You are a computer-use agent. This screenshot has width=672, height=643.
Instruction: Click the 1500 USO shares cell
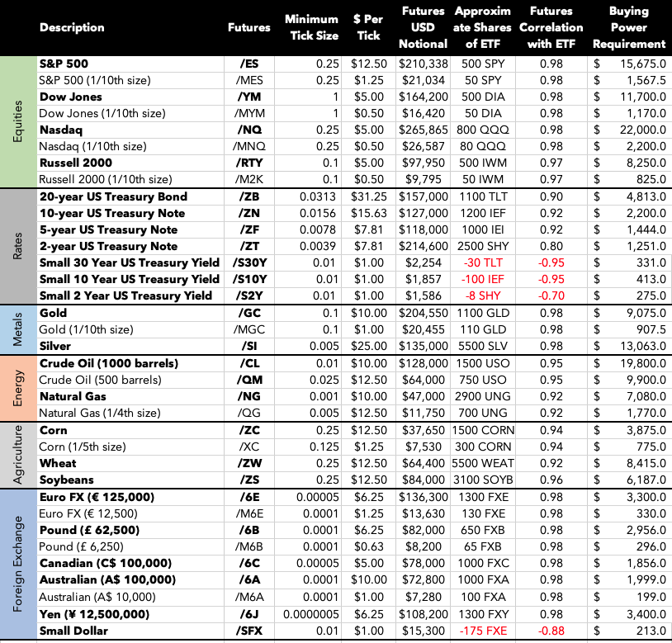(483, 363)
